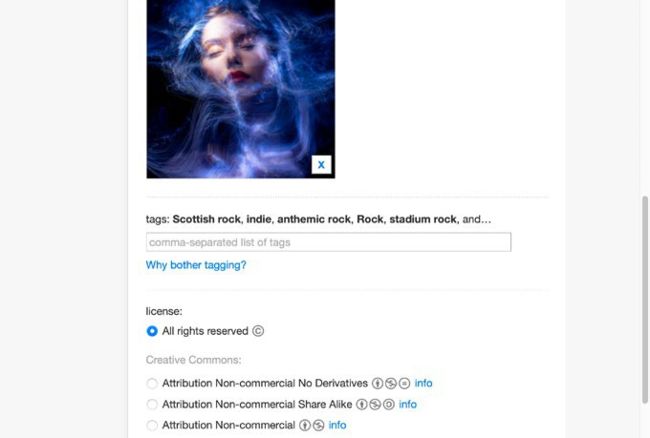650x438 pixels.
Task: Remove the album art with the X button
Action: pyautogui.click(x=321, y=165)
